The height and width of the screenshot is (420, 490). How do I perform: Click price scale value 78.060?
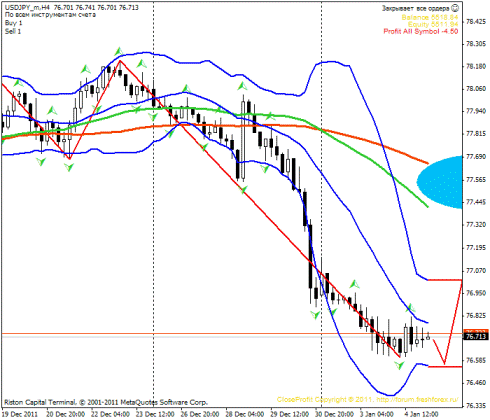click(x=476, y=89)
